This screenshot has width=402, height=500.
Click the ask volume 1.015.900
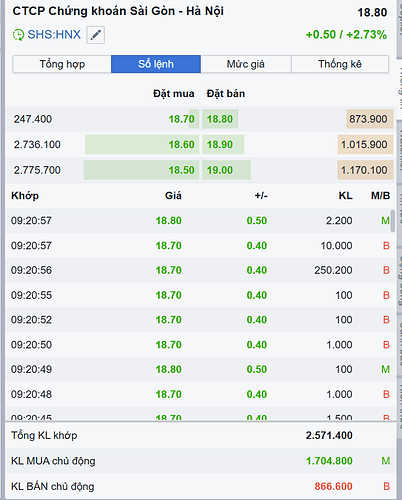pyautogui.click(x=364, y=145)
